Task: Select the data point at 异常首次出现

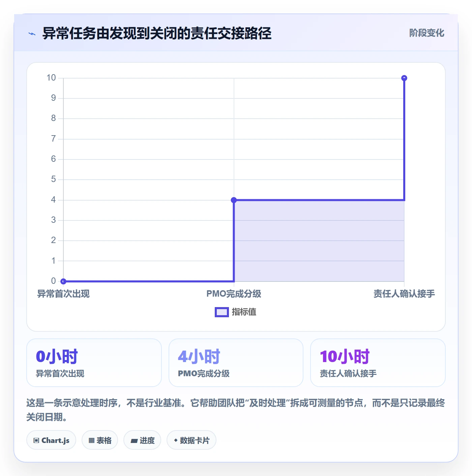Action: (63, 281)
